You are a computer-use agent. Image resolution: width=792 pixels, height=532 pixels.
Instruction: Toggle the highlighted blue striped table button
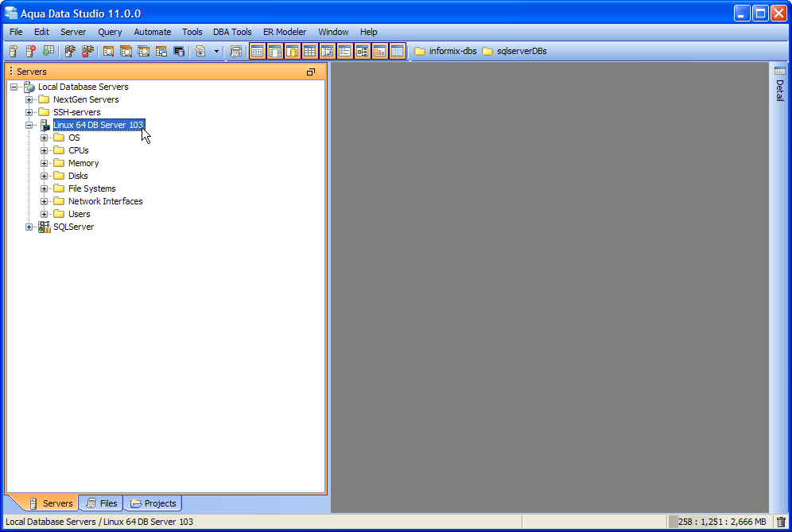pos(397,51)
